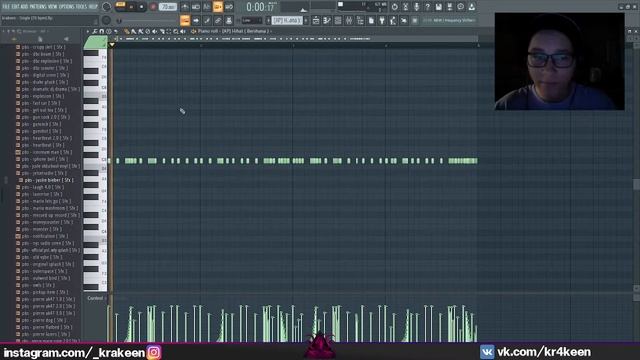Toggle the Pat/Song mode switch
This screenshot has height=360, width=640.
click(x=120, y=5)
